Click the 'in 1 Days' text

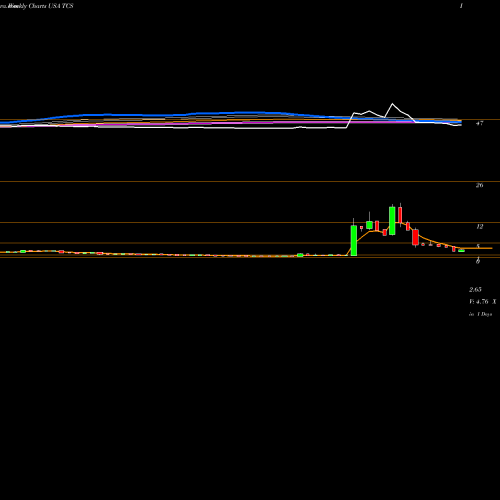pyautogui.click(x=480, y=314)
